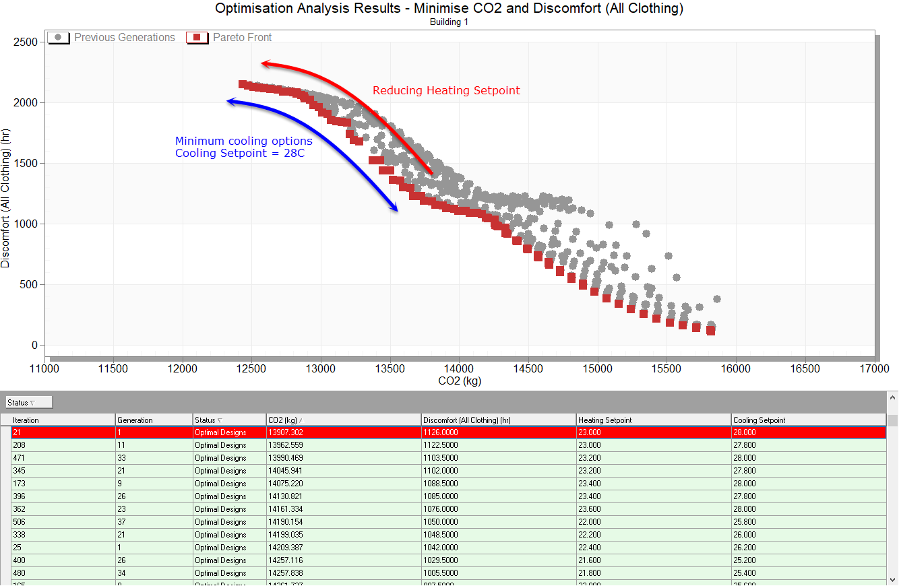Image resolution: width=899 pixels, height=588 pixels.
Task: Click the CO2 (kg) column sort arrow
Action: click(x=301, y=420)
